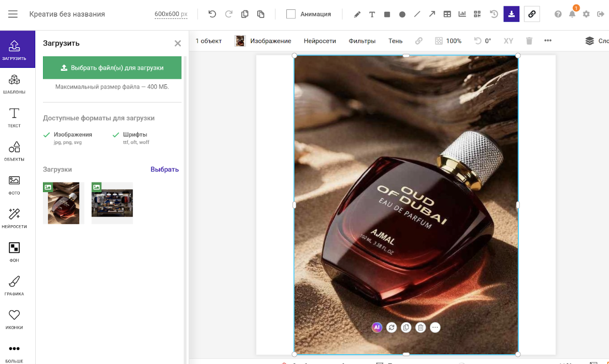Expand more options in object toolbar
Image resolution: width=609 pixels, height=364 pixels.
(548, 41)
